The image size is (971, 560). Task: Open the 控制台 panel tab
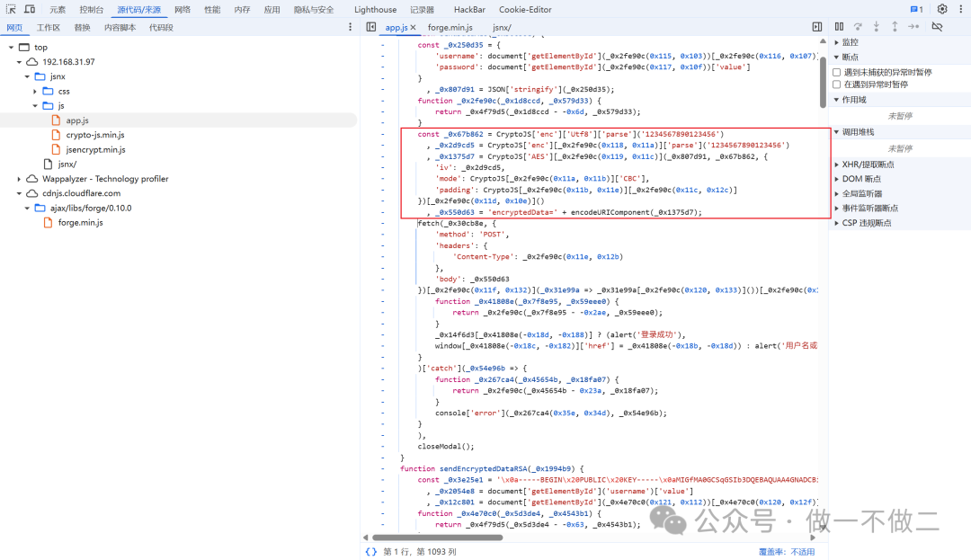coord(91,9)
